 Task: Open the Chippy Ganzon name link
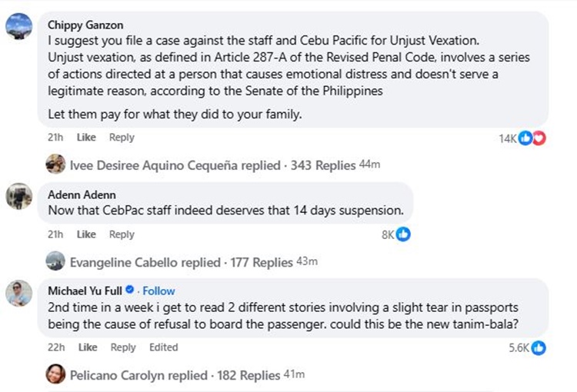(84, 24)
